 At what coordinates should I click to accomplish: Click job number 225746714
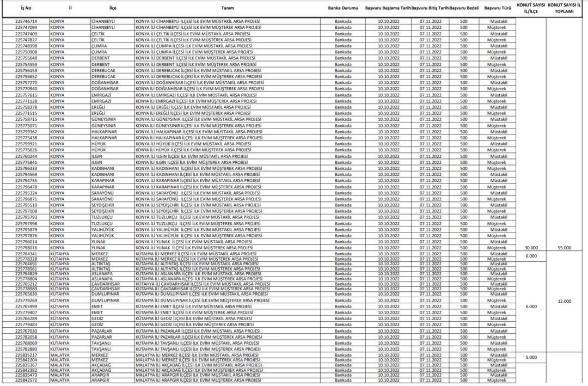[x=26, y=21]
